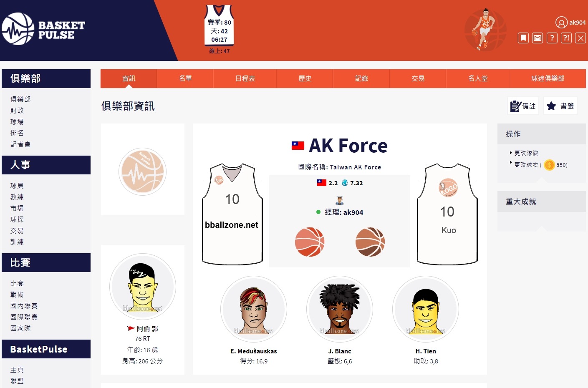The height and width of the screenshot is (388, 588).
Task: Open the bookmark icon in header
Action: click(x=523, y=38)
